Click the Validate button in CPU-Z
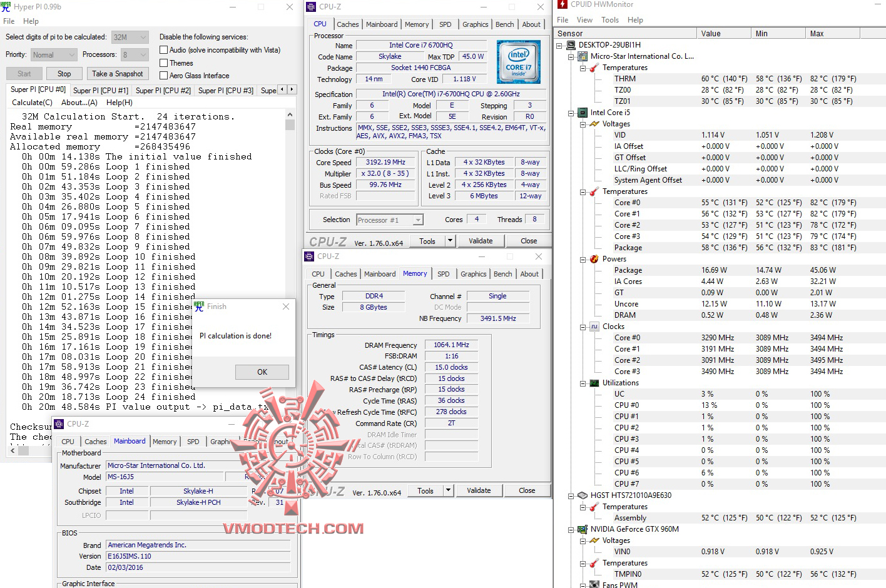886x588 pixels. (481, 240)
